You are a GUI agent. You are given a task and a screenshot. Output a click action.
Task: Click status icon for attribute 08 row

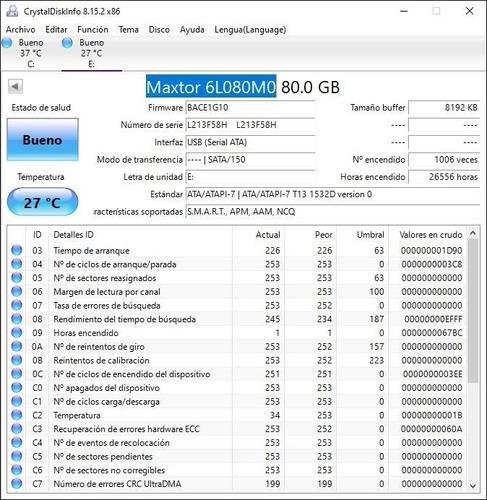point(17,319)
